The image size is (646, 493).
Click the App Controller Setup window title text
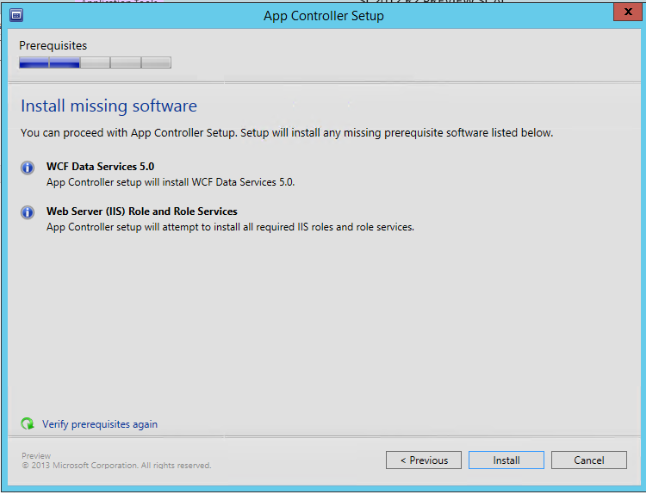click(x=323, y=15)
